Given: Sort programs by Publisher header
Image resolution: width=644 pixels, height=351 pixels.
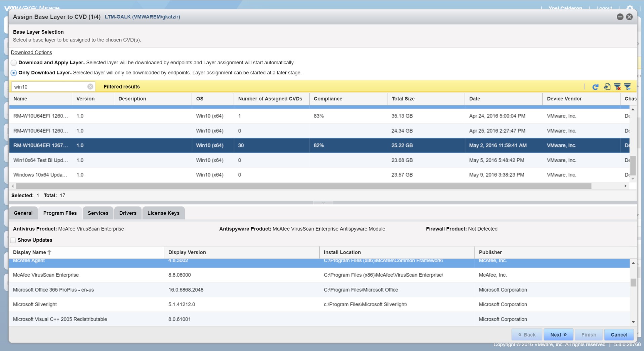Looking at the screenshot, I should [x=555, y=252].
